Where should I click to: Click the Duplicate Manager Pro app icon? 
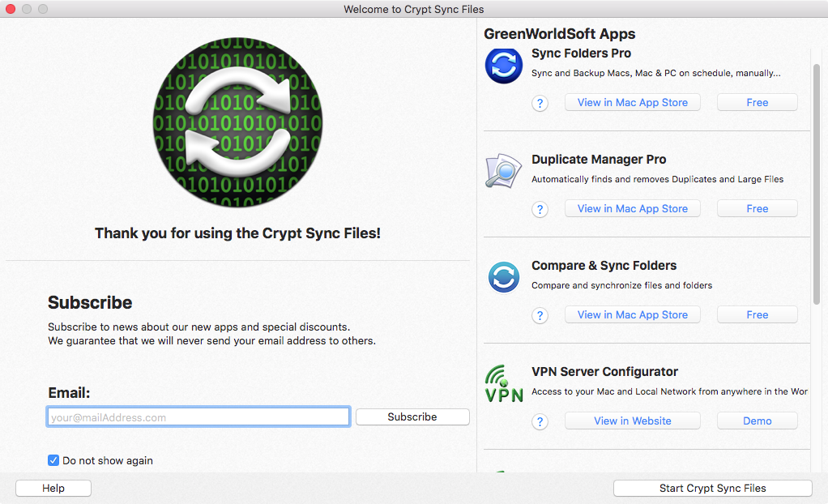click(504, 171)
